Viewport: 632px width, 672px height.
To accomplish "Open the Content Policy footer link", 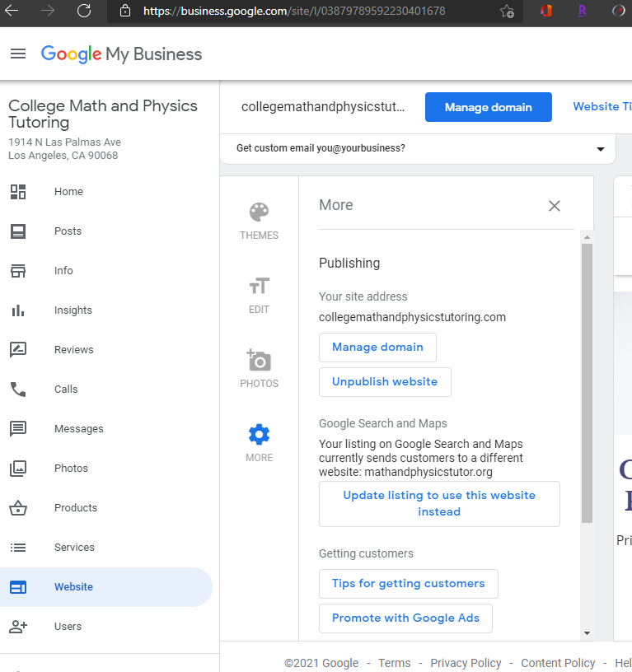I will point(558,663).
